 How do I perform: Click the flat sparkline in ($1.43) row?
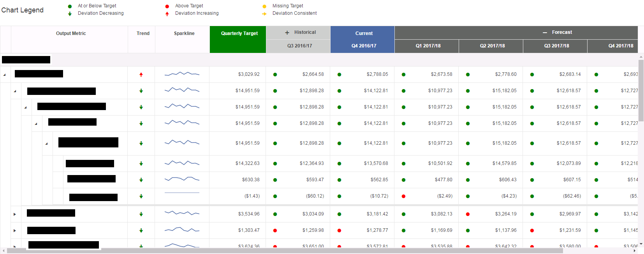click(182, 193)
